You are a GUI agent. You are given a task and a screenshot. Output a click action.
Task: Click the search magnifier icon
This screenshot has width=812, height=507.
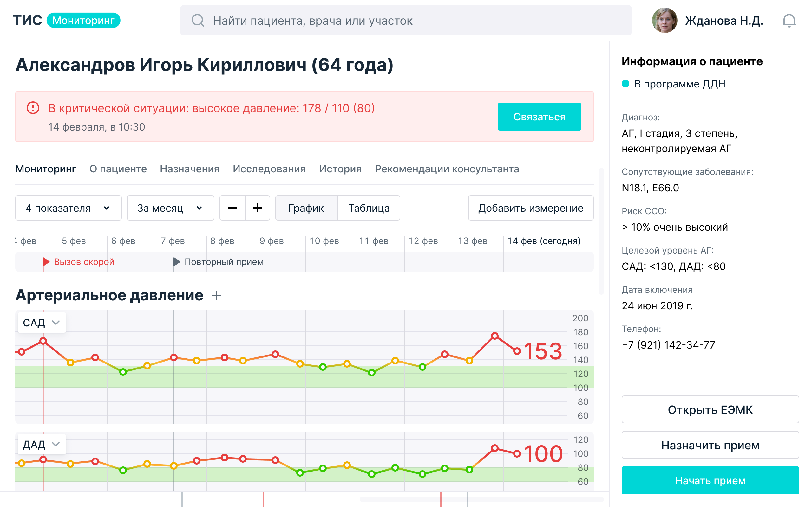198,21
